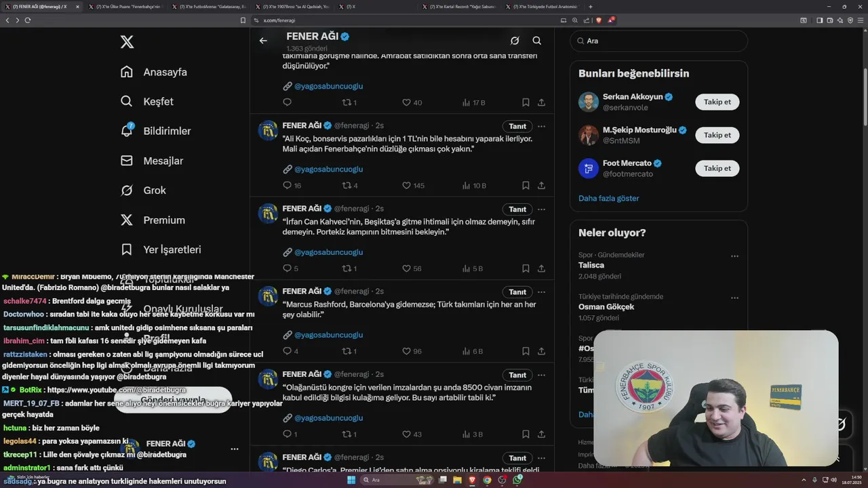Open more menu on the Diego Carlos post

point(541,458)
